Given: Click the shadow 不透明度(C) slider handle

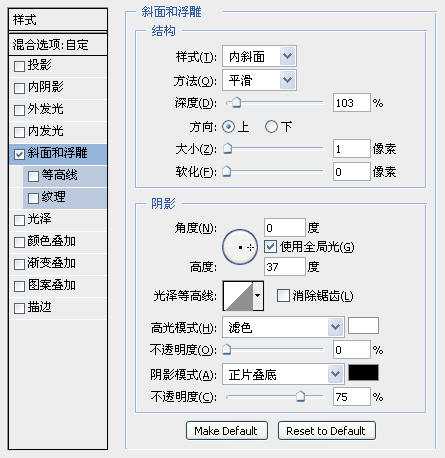Looking at the screenshot, I should (301, 397).
